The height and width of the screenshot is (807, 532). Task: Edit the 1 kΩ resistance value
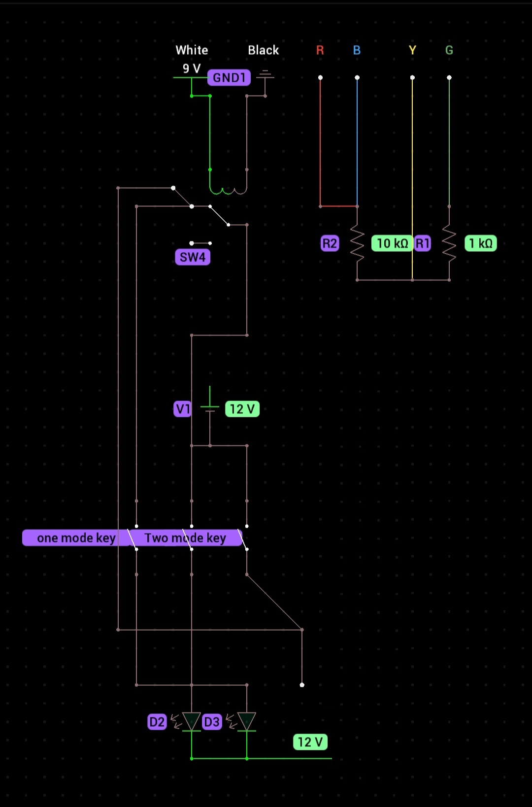click(481, 243)
